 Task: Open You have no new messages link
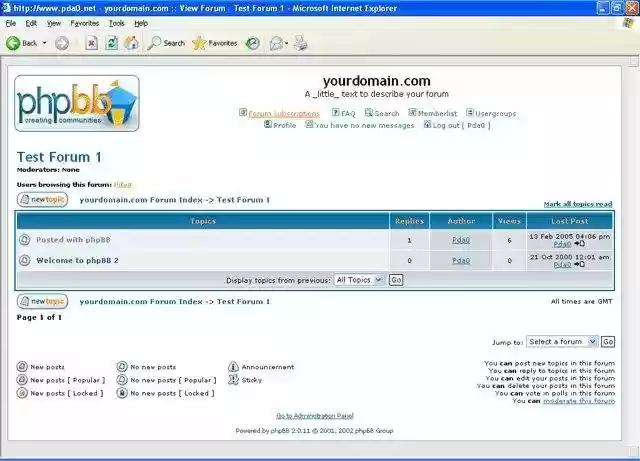coord(364,125)
